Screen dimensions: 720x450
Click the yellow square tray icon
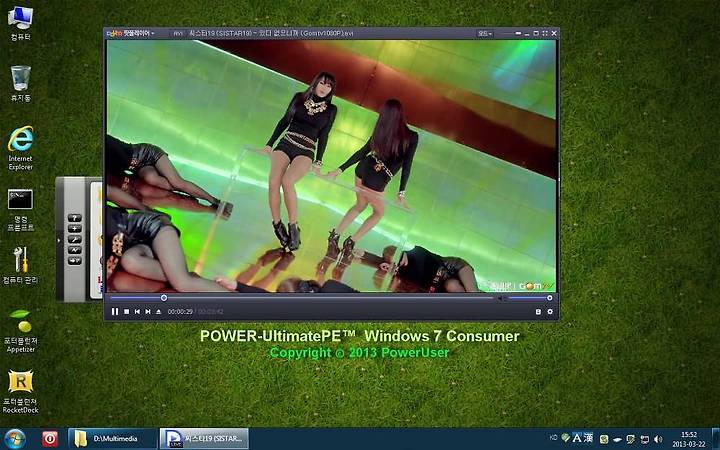[604, 439]
